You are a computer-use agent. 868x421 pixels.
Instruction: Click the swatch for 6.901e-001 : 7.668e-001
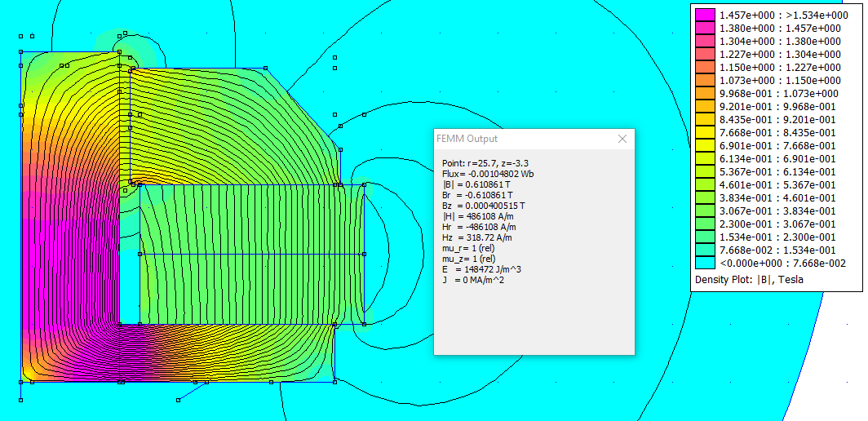click(x=705, y=146)
